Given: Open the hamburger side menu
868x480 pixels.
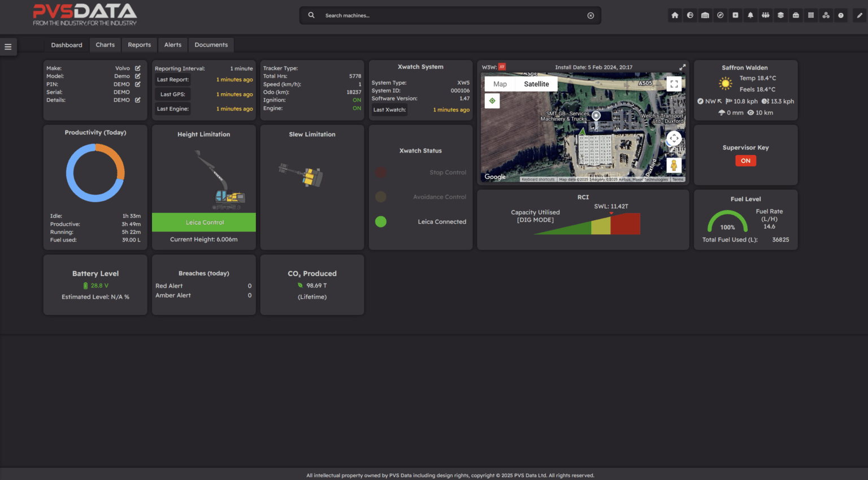Looking at the screenshot, I should pos(8,47).
